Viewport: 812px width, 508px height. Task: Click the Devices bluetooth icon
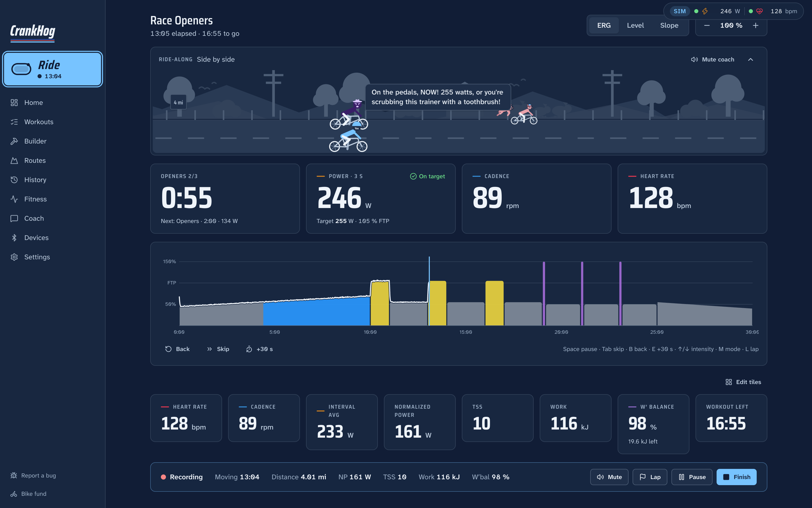click(14, 238)
